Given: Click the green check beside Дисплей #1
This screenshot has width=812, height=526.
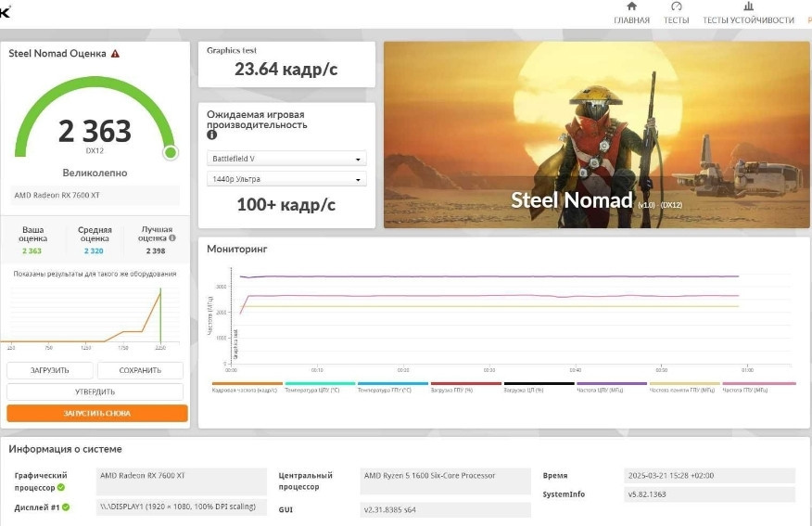Looking at the screenshot, I should (x=66, y=507).
